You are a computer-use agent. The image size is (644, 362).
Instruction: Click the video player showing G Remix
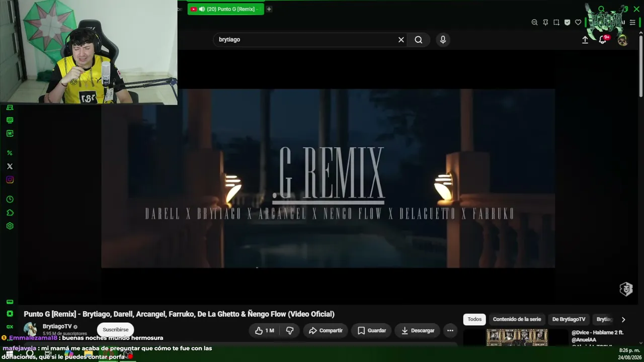328,178
